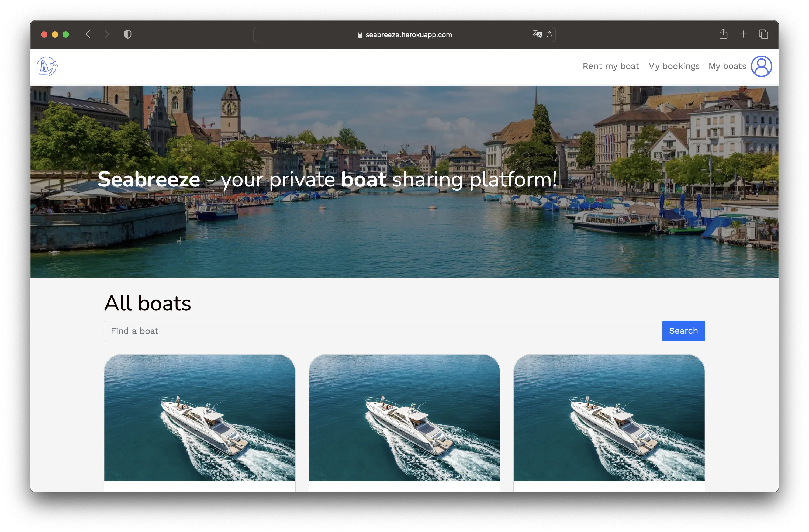Screen dimensions: 809x532
Task: Click the browser share icon
Action: pyautogui.click(x=723, y=34)
